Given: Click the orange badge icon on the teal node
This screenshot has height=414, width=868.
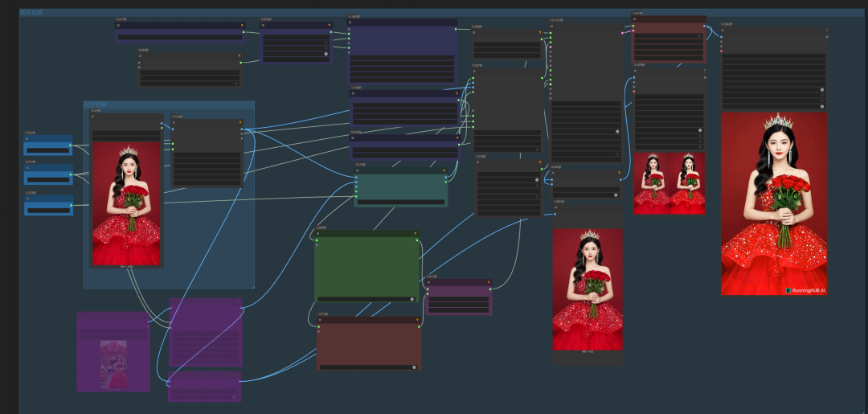Looking at the screenshot, I should coord(444,171).
